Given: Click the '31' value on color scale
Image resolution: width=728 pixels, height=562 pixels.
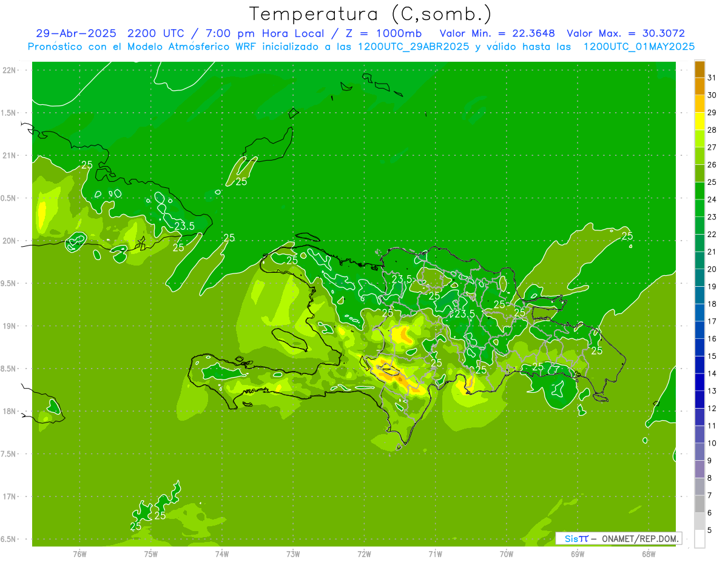Looking at the screenshot, I should click(x=712, y=78).
